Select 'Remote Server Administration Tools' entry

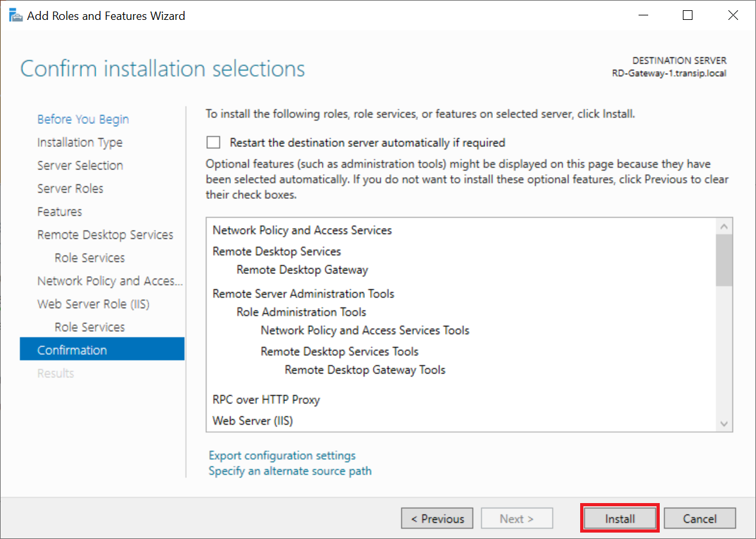(x=304, y=294)
